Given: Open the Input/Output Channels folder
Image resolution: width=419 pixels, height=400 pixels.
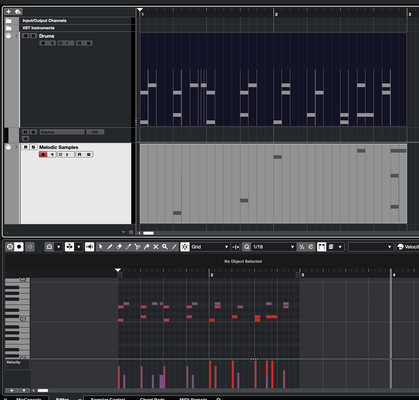Looking at the screenshot, I should (x=9, y=21).
